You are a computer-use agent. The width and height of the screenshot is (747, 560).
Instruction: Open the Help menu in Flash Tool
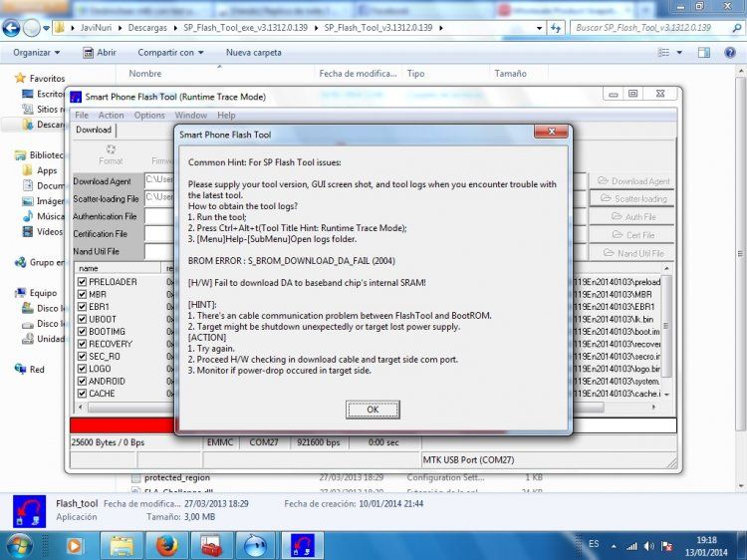coord(226,115)
